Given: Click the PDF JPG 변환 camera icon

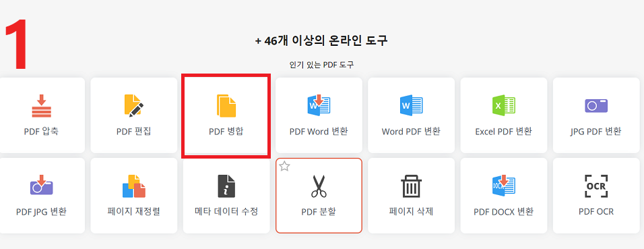Looking at the screenshot, I should tap(42, 185).
